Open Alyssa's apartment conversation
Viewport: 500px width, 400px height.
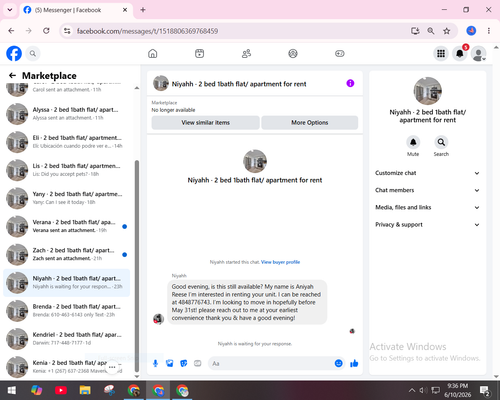(67, 114)
